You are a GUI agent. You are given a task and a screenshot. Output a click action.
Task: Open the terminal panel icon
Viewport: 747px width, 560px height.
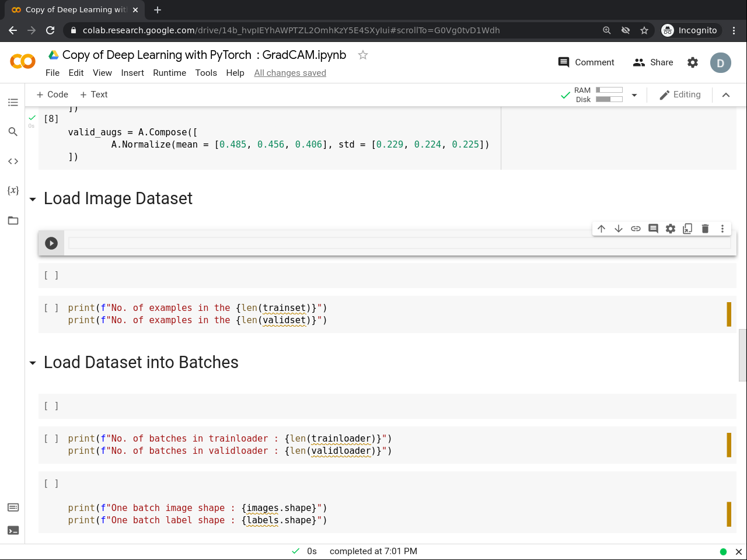[x=13, y=530]
